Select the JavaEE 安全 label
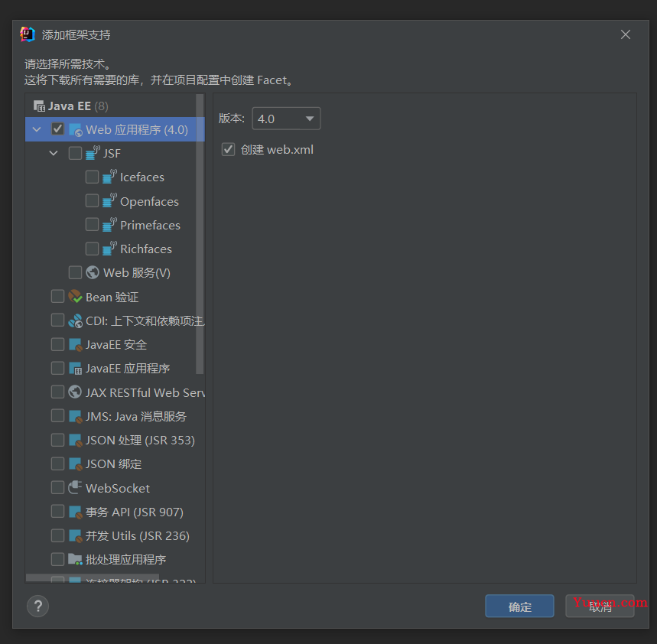 [x=116, y=345]
